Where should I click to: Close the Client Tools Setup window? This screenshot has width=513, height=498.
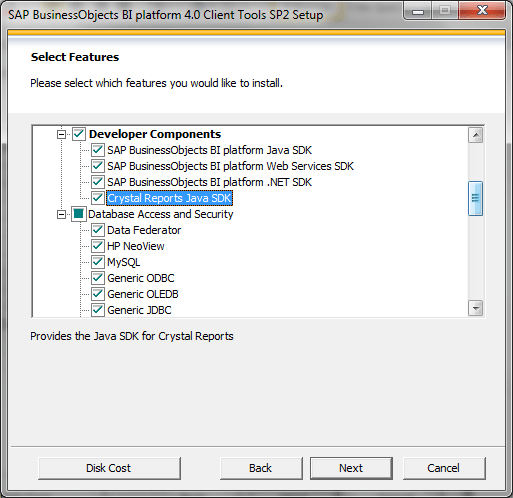pyautogui.click(x=482, y=11)
